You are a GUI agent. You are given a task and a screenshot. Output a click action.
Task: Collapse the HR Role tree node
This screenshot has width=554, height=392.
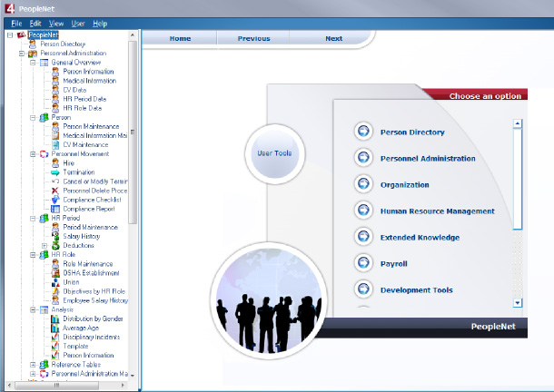coord(33,255)
